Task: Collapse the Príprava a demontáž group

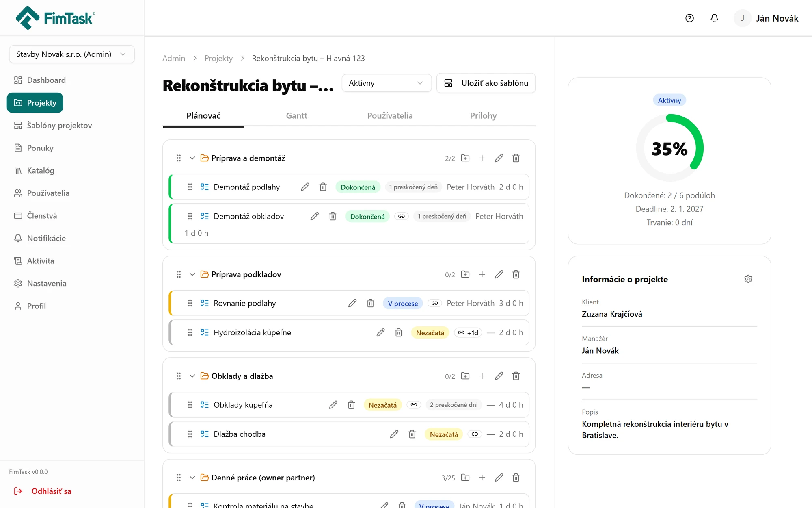Action: 192,158
